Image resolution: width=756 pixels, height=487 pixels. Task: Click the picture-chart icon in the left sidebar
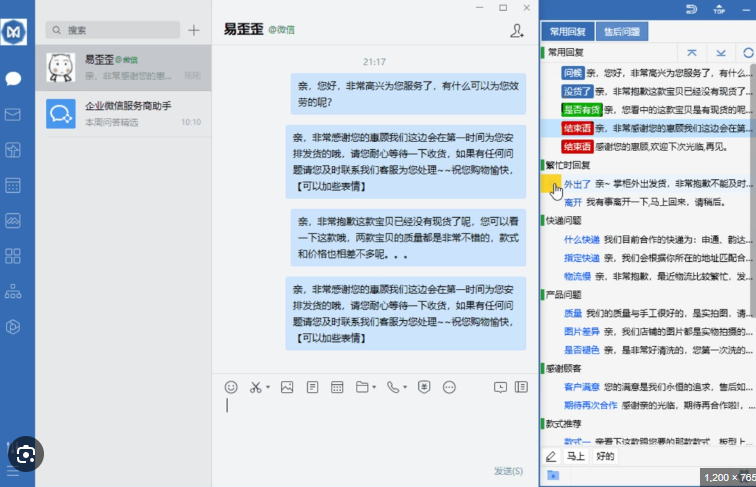click(13, 221)
